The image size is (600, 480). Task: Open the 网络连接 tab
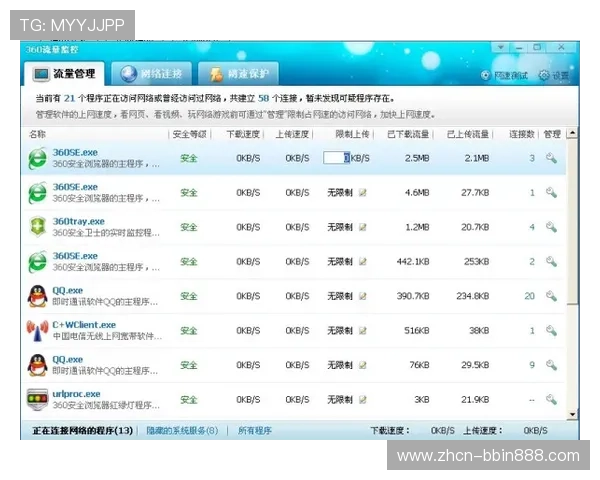[x=152, y=73]
